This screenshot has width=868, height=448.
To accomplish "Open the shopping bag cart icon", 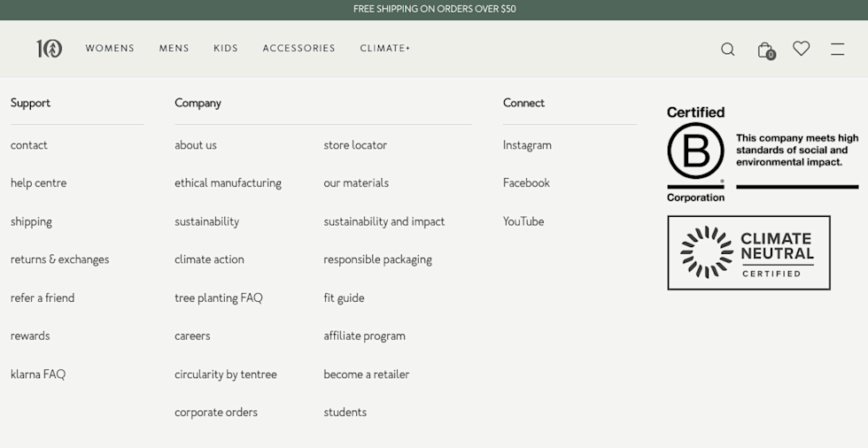I will 765,50.
